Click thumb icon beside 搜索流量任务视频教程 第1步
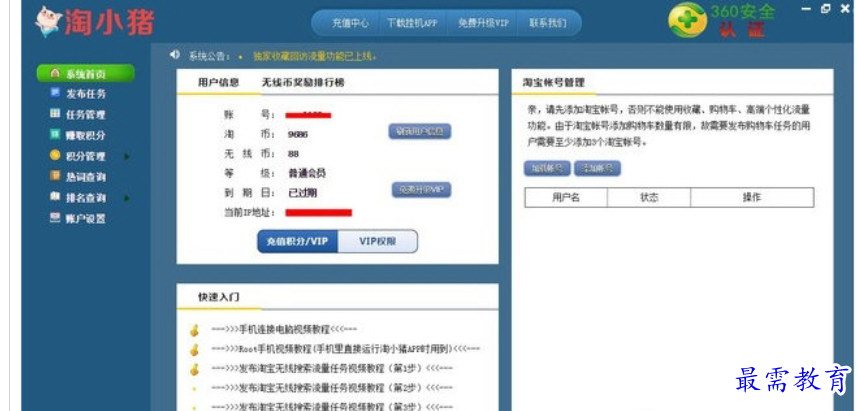Screen dimensions: 857x411 (x=193, y=368)
